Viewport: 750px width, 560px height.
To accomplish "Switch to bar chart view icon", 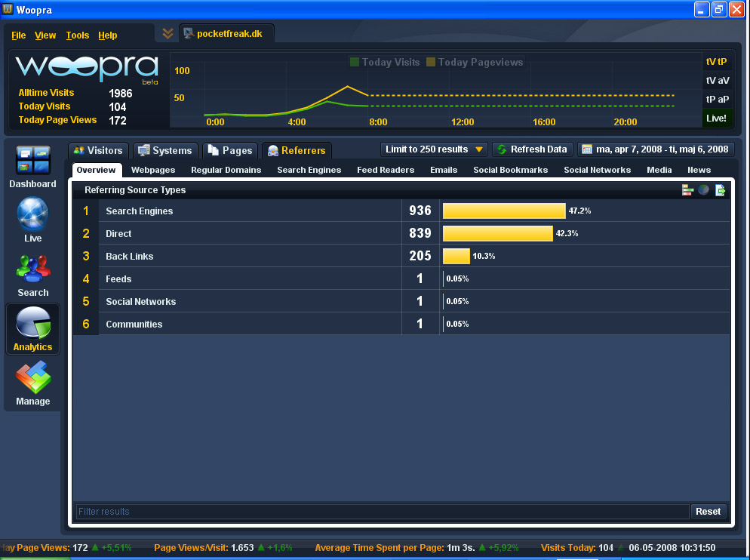I will point(687,190).
